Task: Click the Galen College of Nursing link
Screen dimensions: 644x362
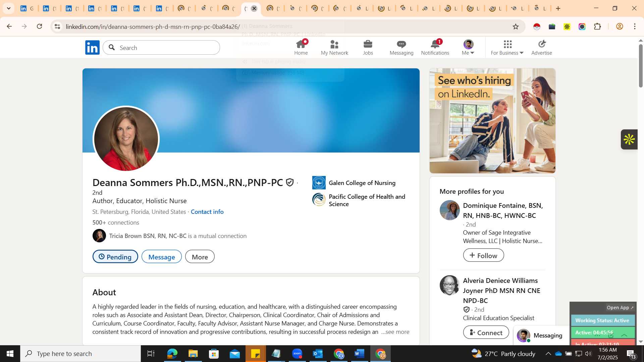Action: 362,183
